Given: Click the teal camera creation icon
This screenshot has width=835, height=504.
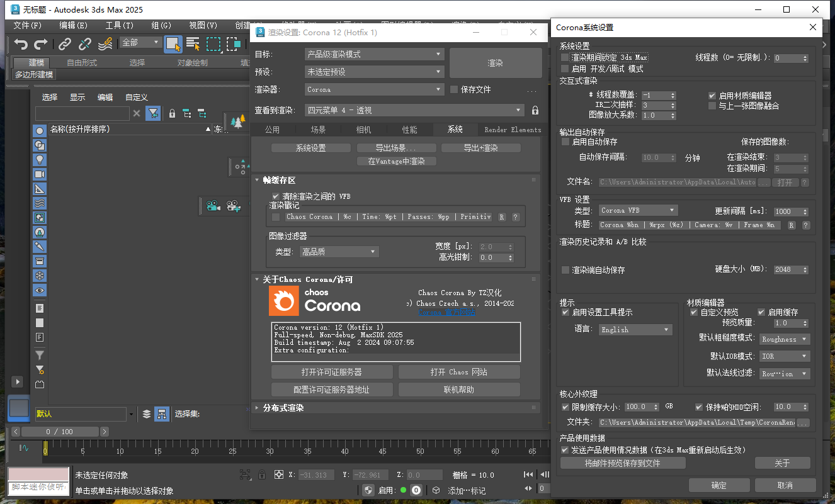Looking at the screenshot, I should [x=213, y=205].
